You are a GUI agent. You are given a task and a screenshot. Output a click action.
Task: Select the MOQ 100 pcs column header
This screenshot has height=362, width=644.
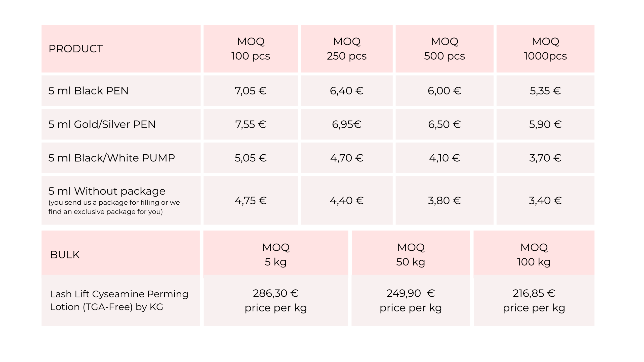coord(251,49)
